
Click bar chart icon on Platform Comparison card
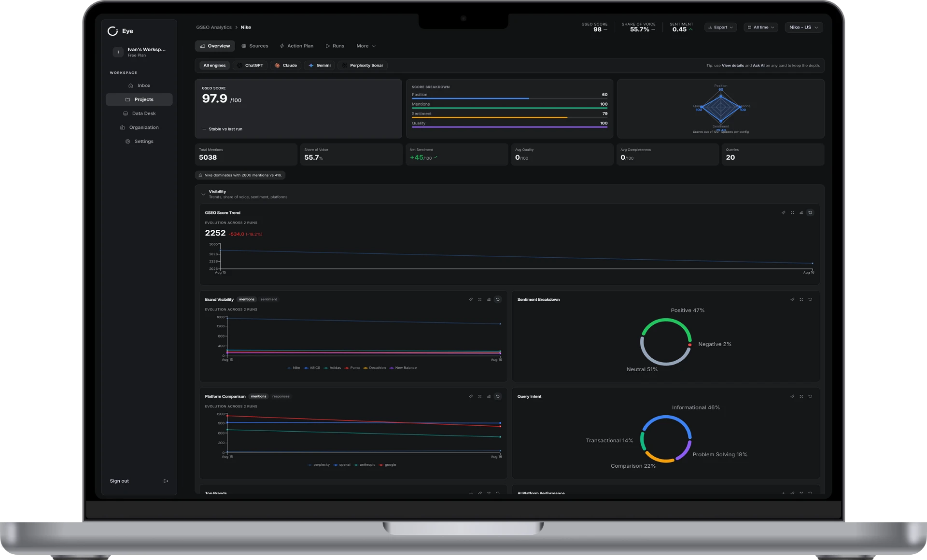[489, 396]
